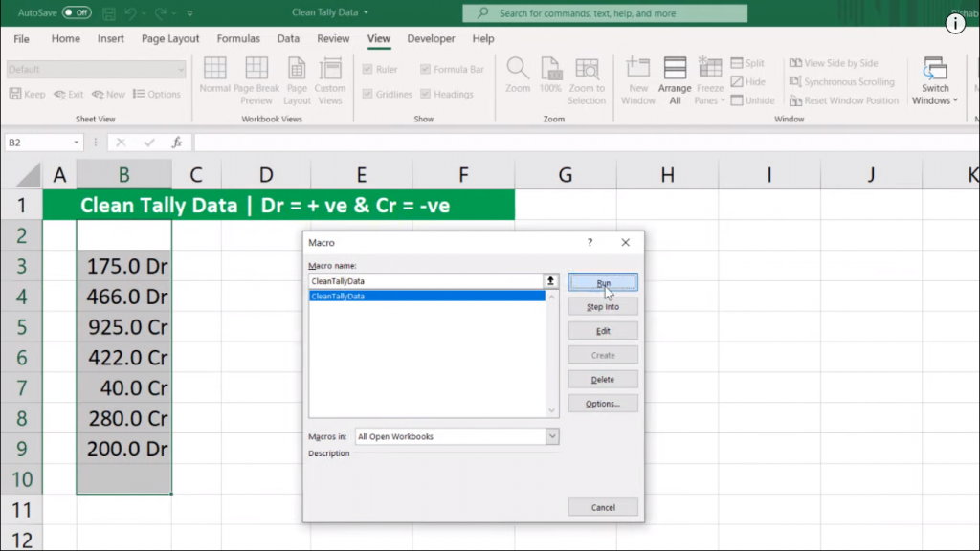Open the Review ribbon tab
The height and width of the screenshot is (551, 980).
(332, 38)
